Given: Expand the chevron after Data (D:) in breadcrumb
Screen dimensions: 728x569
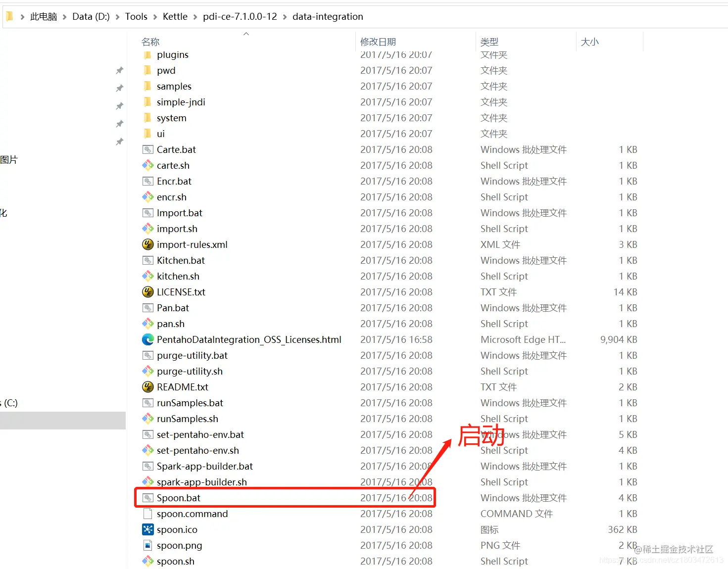Looking at the screenshot, I should [x=117, y=17].
